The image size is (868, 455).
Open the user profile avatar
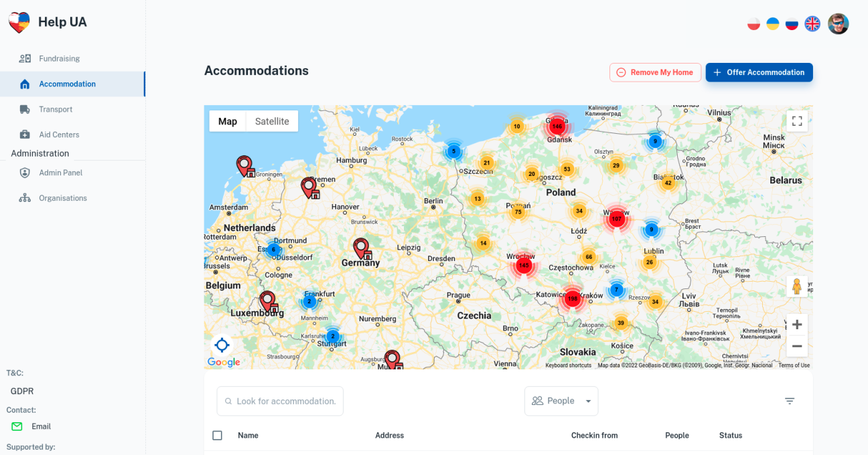[x=838, y=24]
